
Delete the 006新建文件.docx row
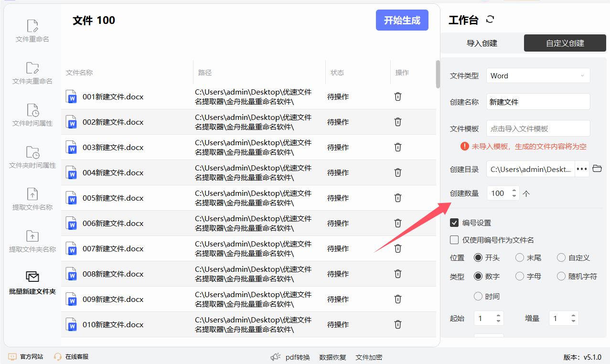(x=397, y=223)
